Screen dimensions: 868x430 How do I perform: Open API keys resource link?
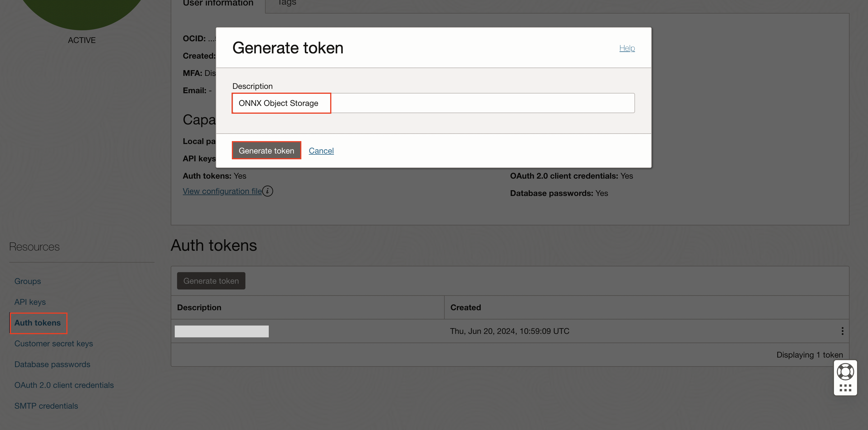click(x=30, y=302)
